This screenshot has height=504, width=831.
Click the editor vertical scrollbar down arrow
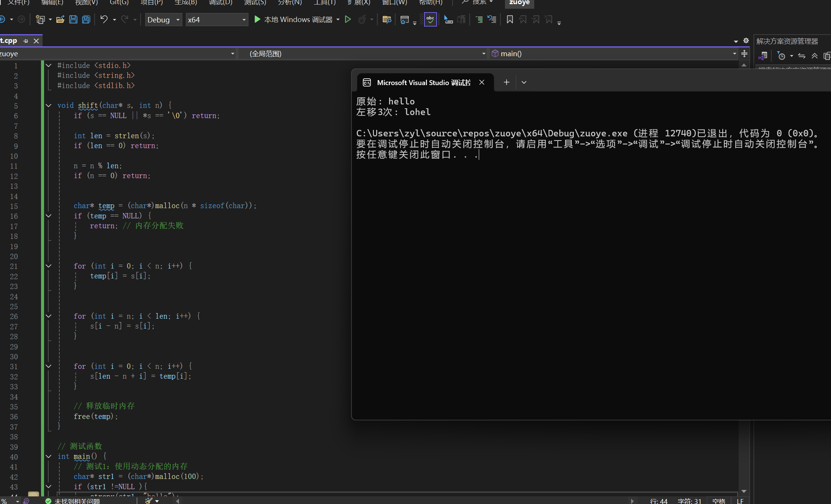coord(744,491)
